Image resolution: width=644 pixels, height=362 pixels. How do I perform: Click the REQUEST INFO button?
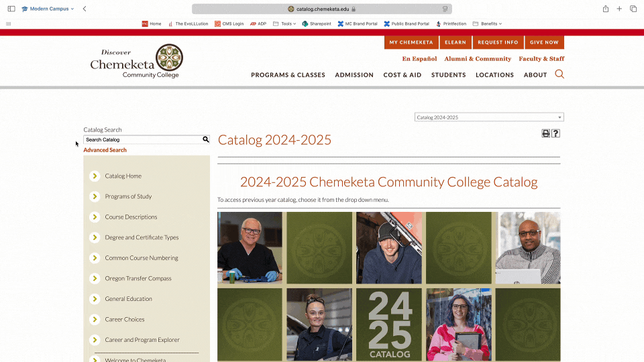[x=498, y=42]
